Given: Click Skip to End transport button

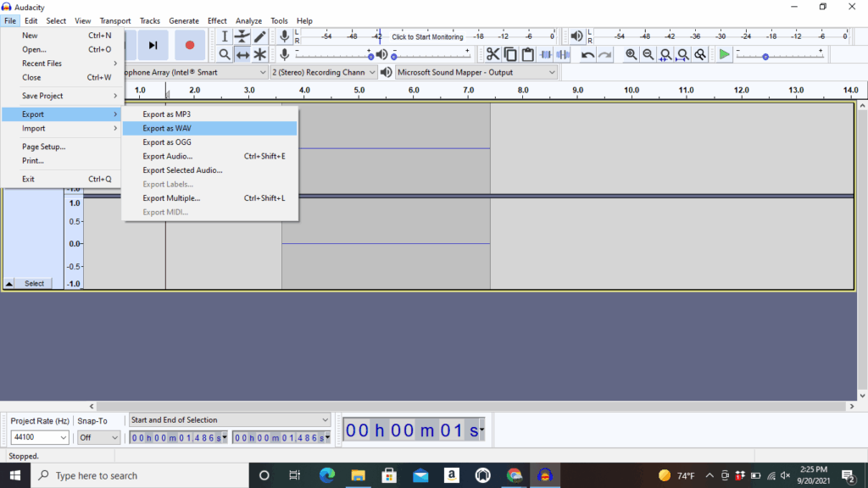Looking at the screenshot, I should 153,45.
